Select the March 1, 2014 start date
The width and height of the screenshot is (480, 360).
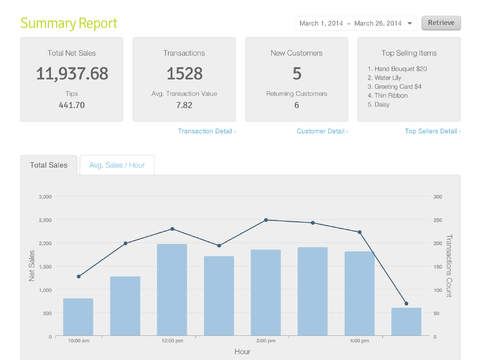321,23
